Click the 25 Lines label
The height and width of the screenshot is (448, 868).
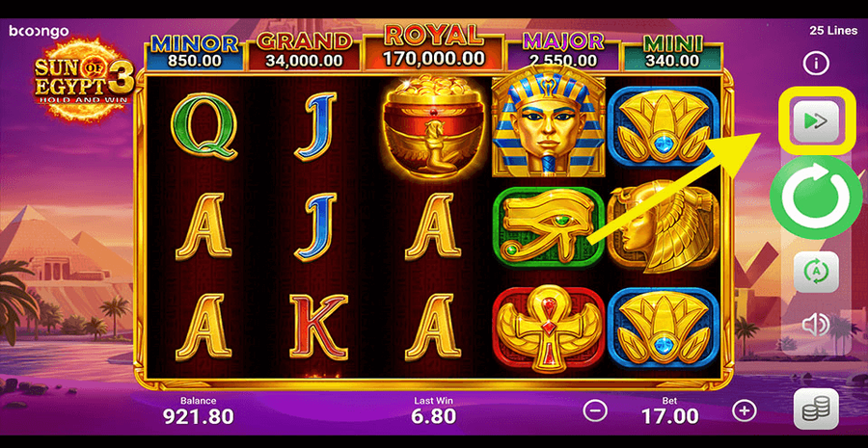833,31
